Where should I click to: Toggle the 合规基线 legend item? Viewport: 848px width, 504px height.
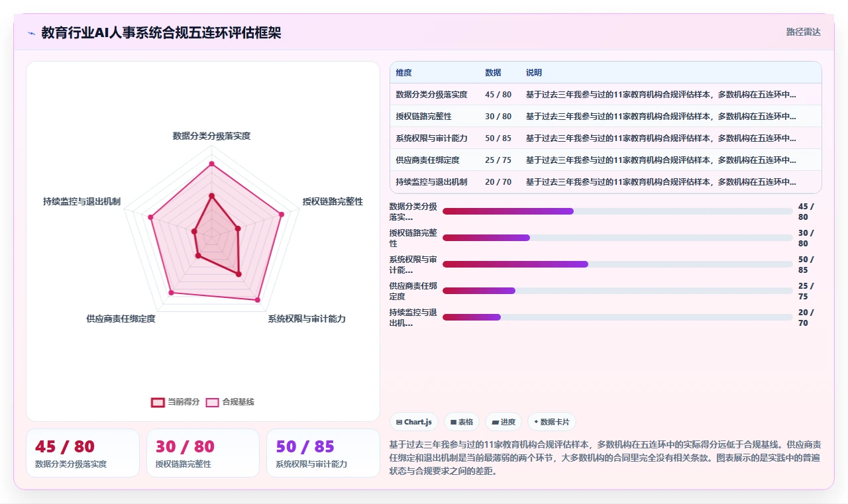point(230,402)
